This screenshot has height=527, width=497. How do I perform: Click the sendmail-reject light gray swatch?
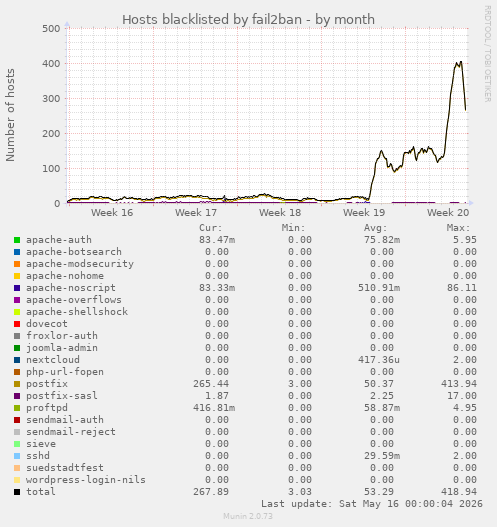point(17,432)
